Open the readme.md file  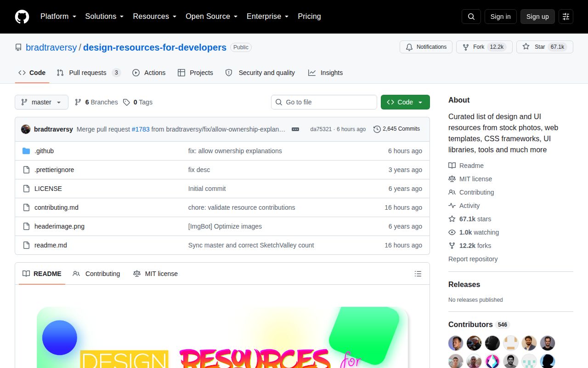pyautogui.click(x=51, y=245)
